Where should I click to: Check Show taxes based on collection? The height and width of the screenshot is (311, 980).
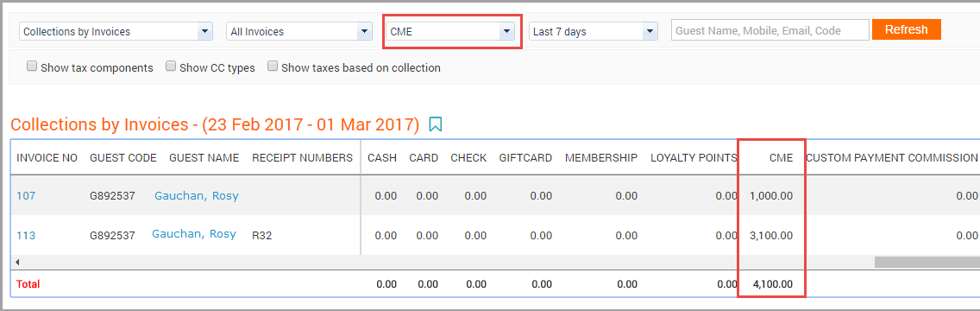273,67
